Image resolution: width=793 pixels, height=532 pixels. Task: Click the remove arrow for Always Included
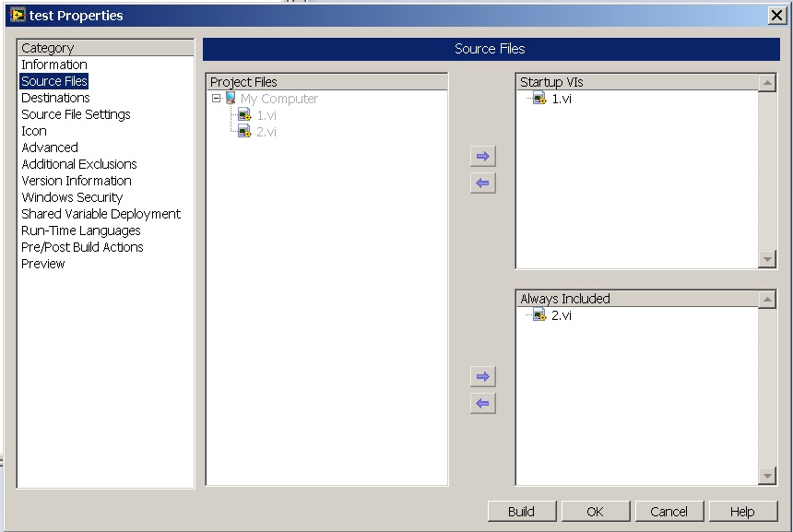[x=482, y=404]
